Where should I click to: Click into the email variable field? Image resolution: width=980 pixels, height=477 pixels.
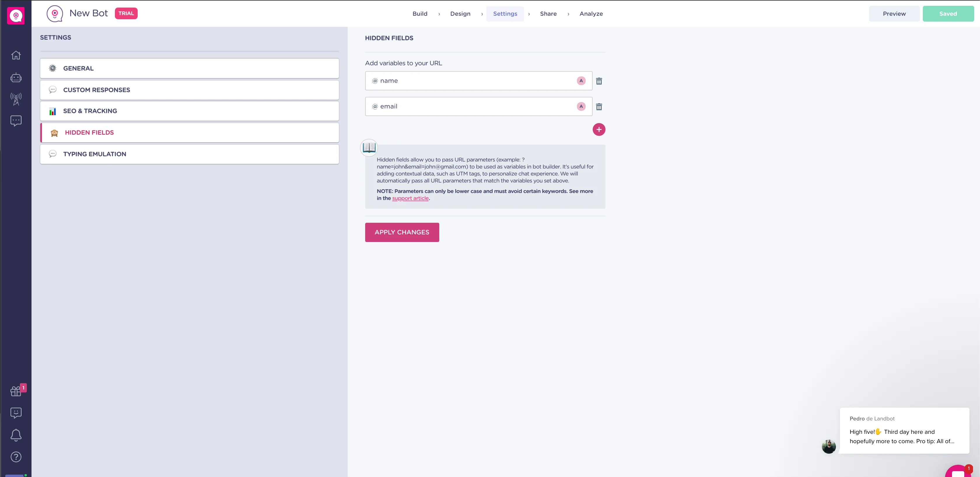472,106
